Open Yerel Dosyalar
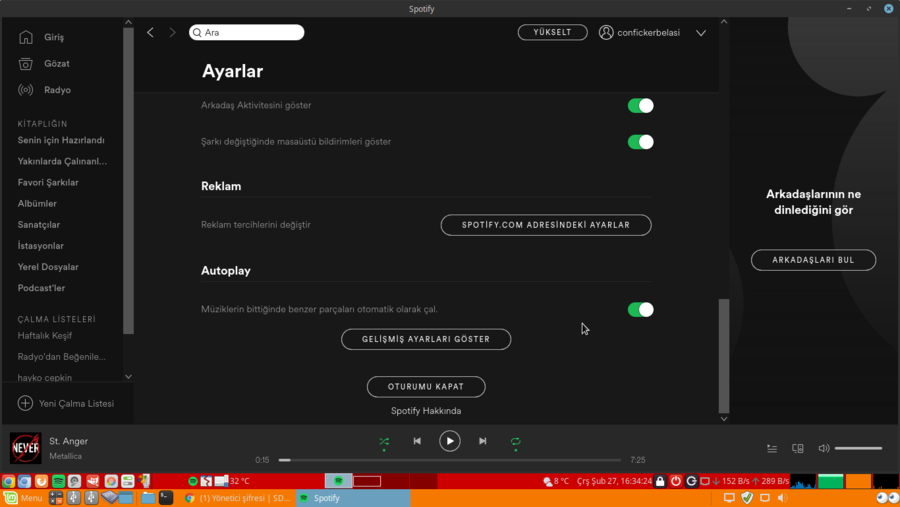The height and width of the screenshot is (507, 900). pos(48,267)
